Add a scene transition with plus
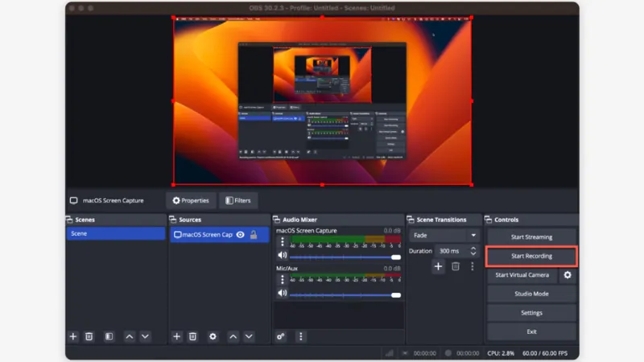This screenshot has height=362, width=644. click(438, 266)
